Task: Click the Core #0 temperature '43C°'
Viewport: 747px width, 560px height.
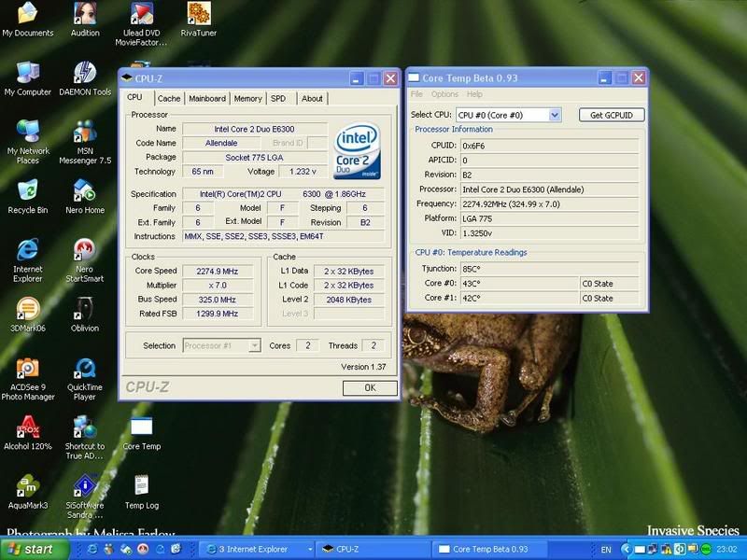Action: (x=519, y=284)
